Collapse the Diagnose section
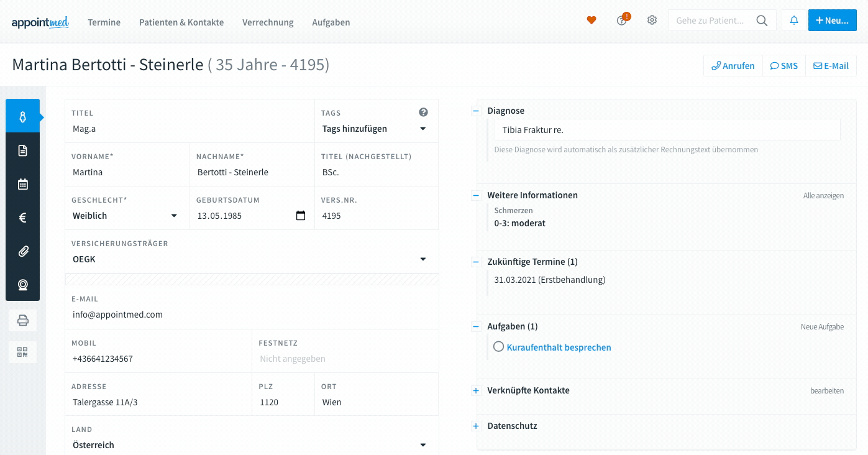 [x=476, y=111]
